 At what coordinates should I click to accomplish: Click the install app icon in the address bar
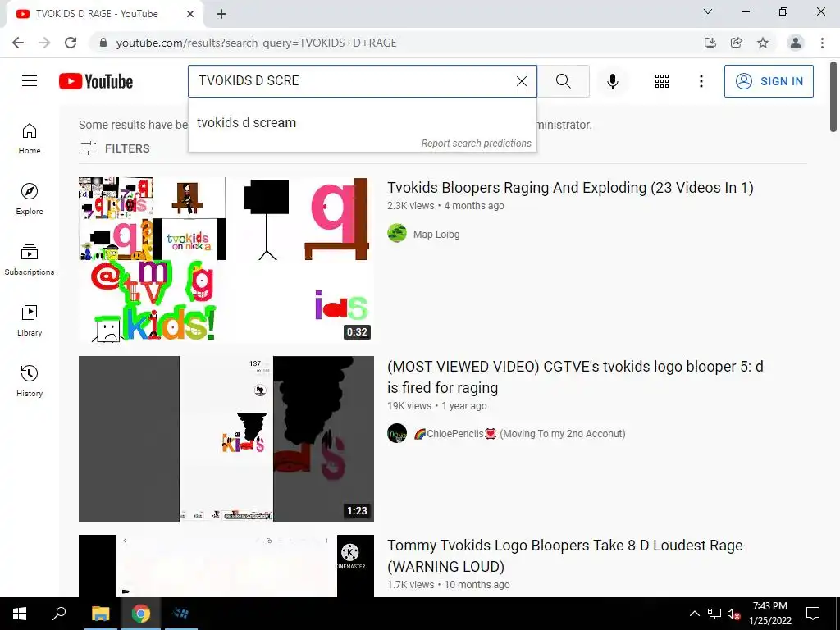pos(710,43)
